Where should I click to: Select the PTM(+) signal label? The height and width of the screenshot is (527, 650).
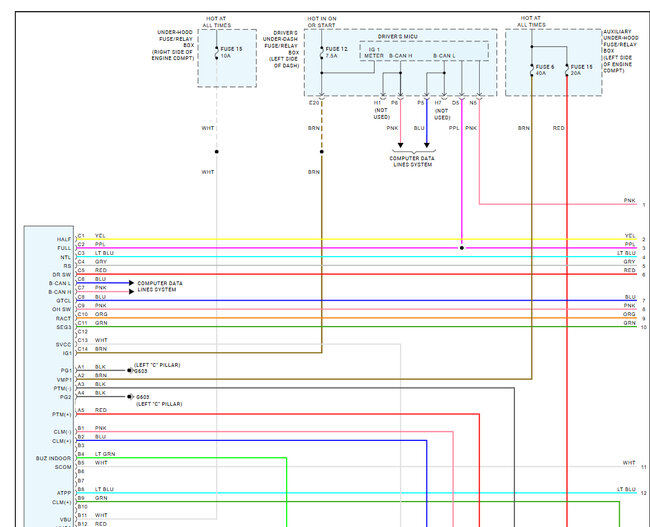62,415
